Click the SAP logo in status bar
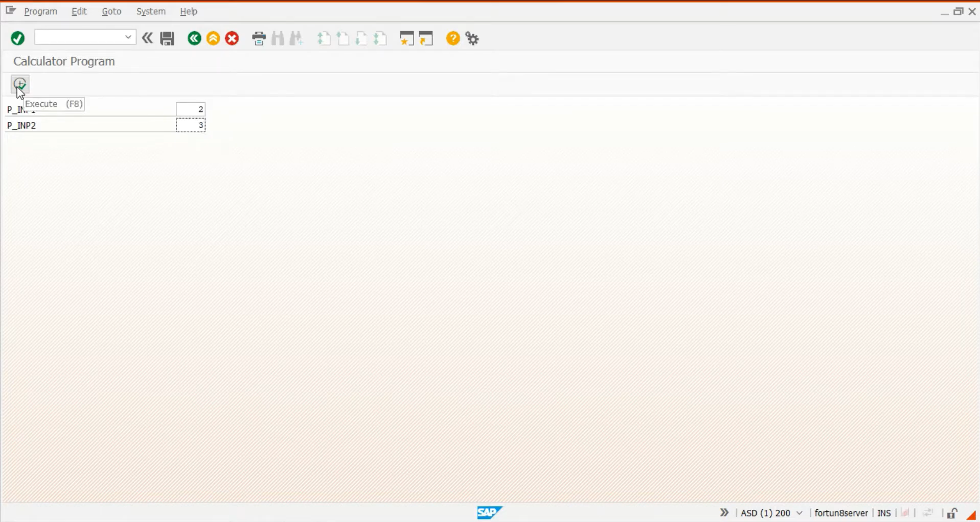 tap(489, 512)
